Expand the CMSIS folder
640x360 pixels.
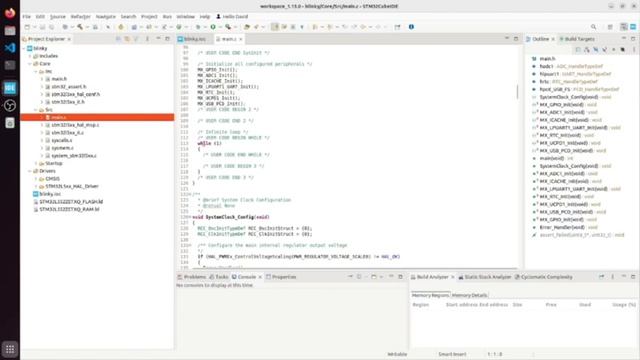tap(36, 179)
